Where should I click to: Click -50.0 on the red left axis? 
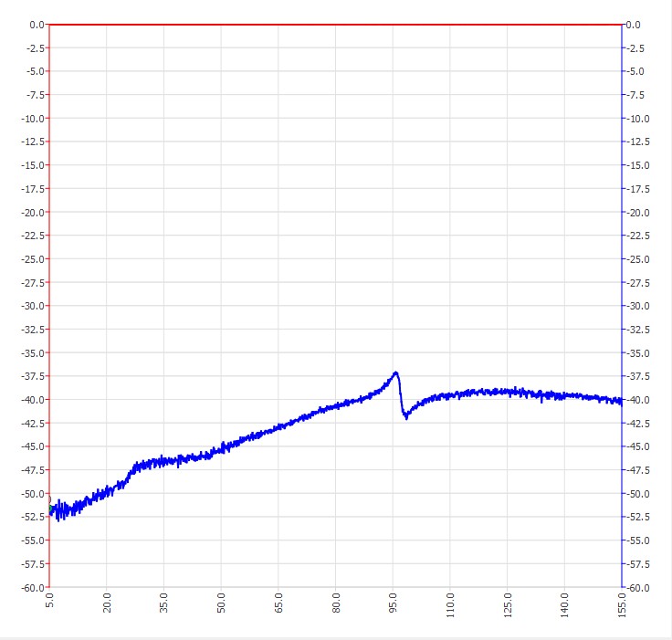click(33, 493)
